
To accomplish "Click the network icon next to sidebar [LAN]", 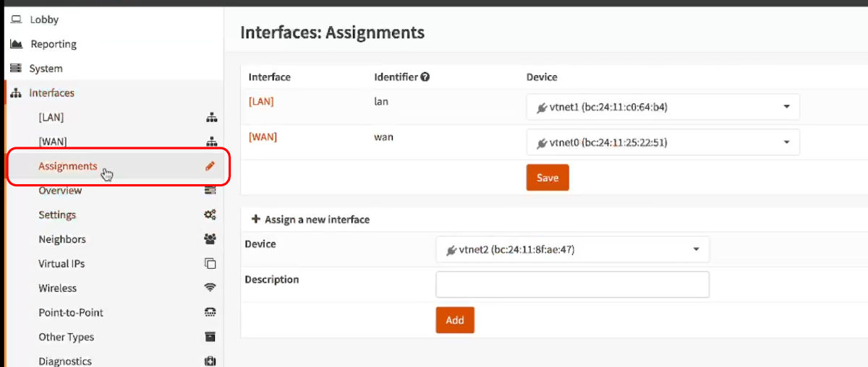I will [211, 118].
